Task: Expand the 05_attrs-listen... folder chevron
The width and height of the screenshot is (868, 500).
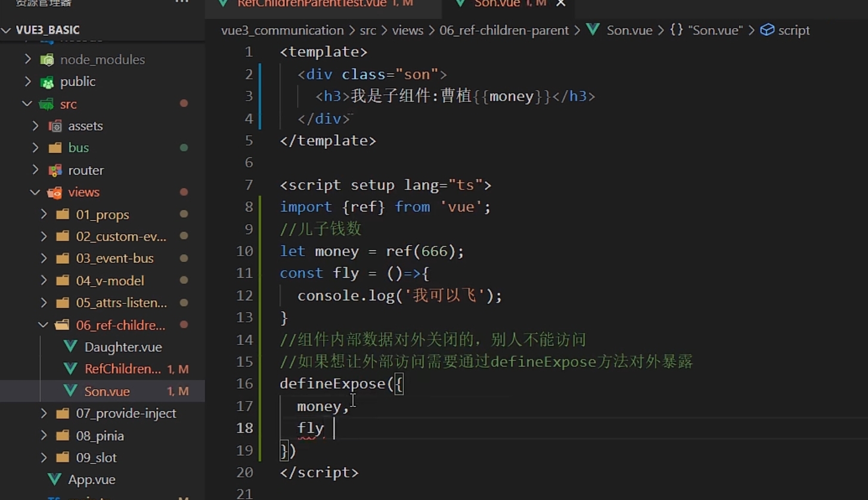Action: pos(44,303)
